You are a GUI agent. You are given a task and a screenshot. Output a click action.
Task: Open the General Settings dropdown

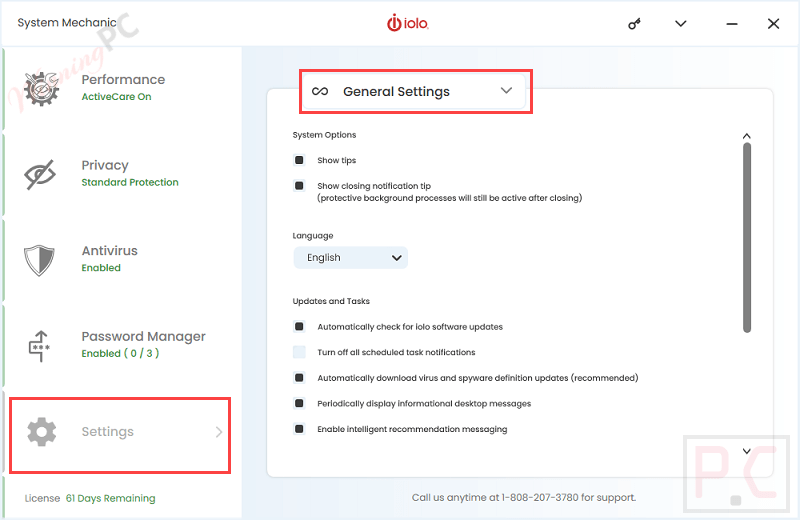coord(414,91)
